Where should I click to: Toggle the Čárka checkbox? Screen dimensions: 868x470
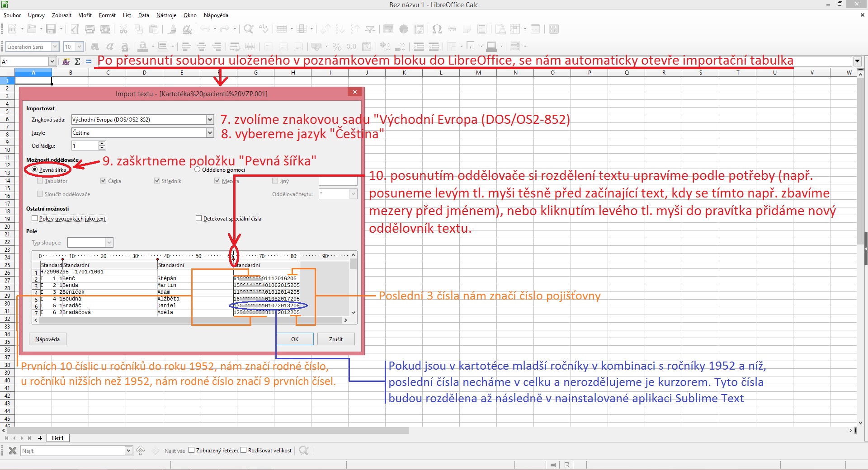click(x=104, y=181)
